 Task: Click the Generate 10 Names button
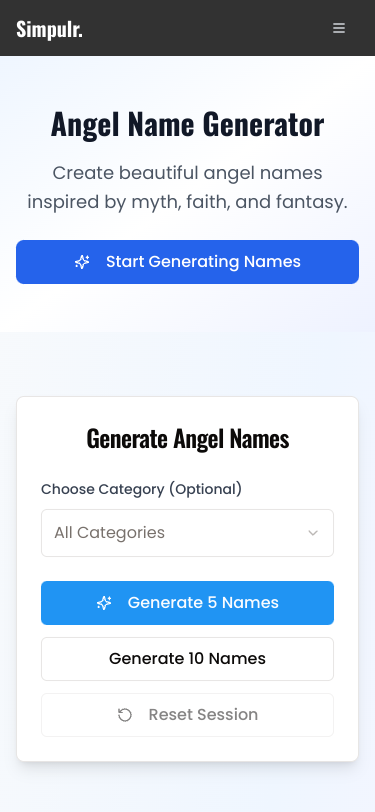(x=188, y=659)
